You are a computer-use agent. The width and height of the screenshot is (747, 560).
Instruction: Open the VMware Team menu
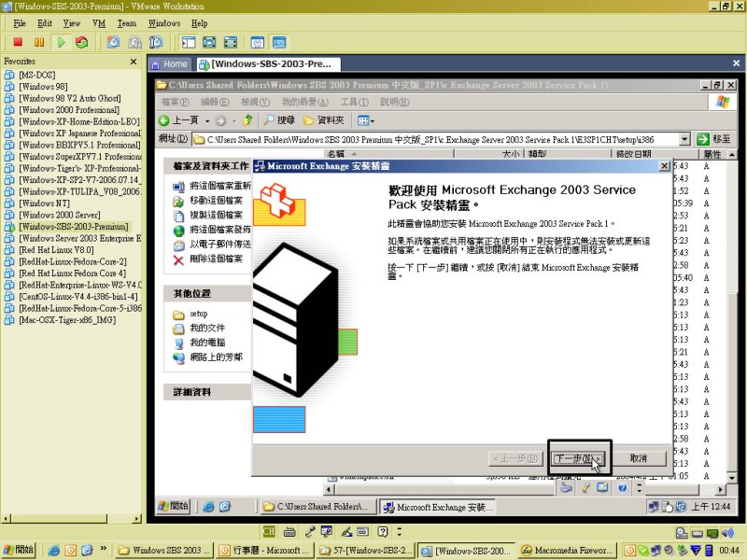point(127,23)
